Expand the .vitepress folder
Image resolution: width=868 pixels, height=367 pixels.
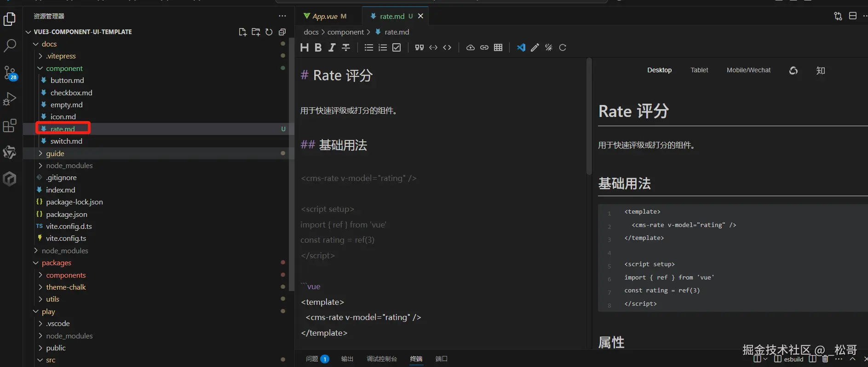pos(61,56)
